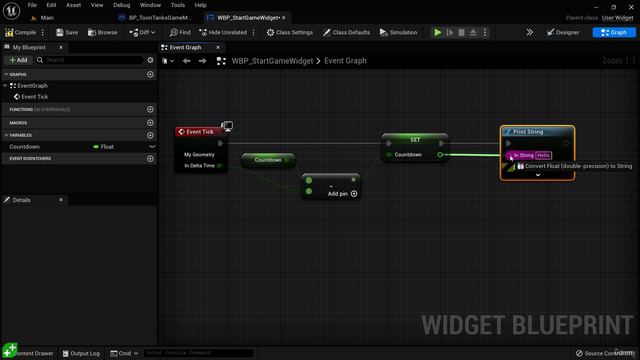Collapse the Graphs section
This screenshot has width=640, height=360.
click(x=6, y=75)
